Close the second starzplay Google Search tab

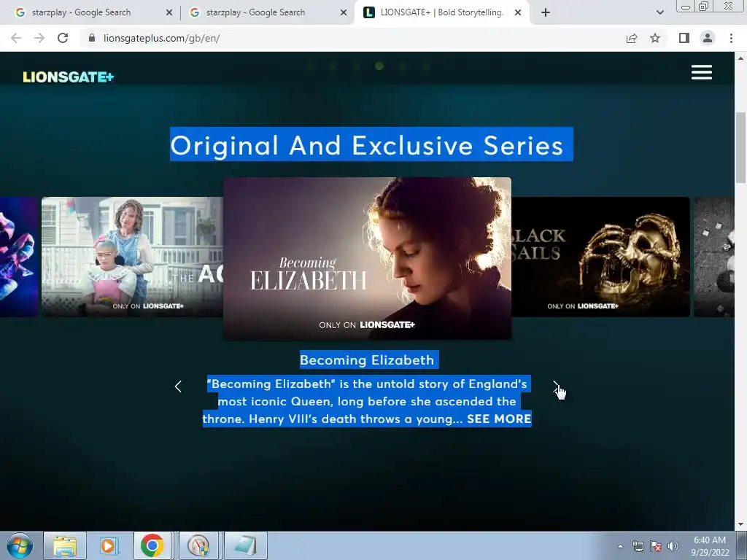pyautogui.click(x=344, y=13)
